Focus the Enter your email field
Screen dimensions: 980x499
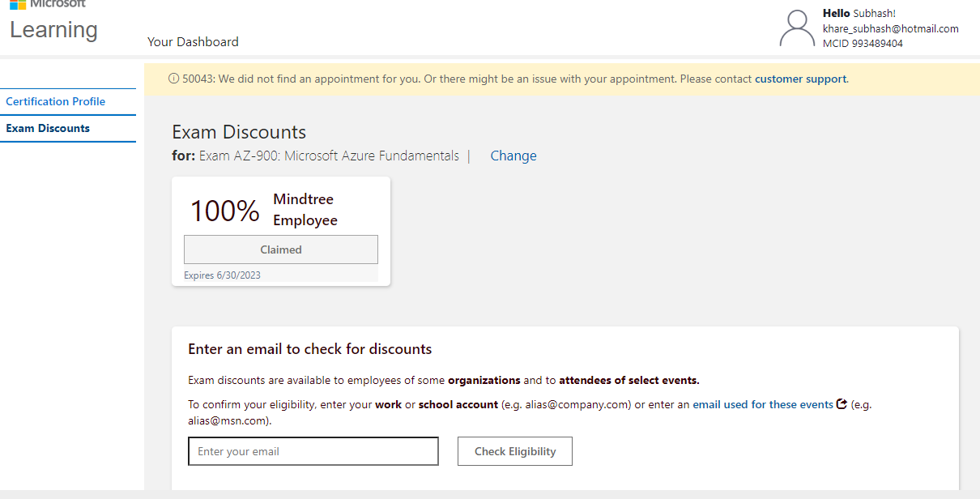(x=313, y=451)
